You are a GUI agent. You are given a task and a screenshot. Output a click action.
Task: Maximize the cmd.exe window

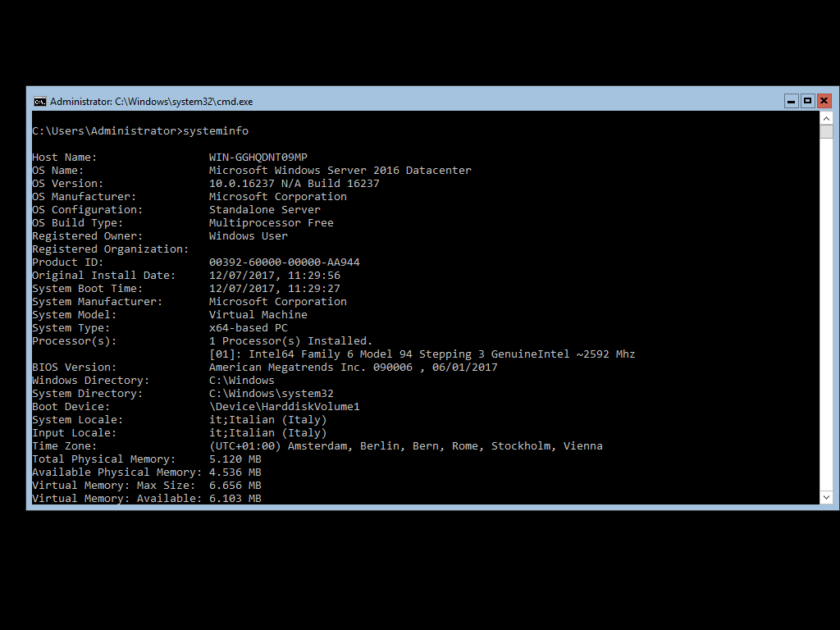point(807,101)
